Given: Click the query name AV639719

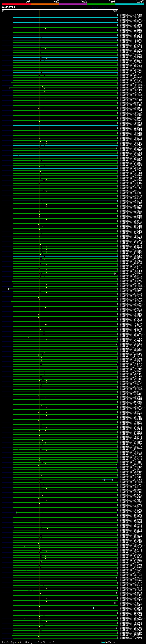Looking at the screenshot, I should 8,8.
